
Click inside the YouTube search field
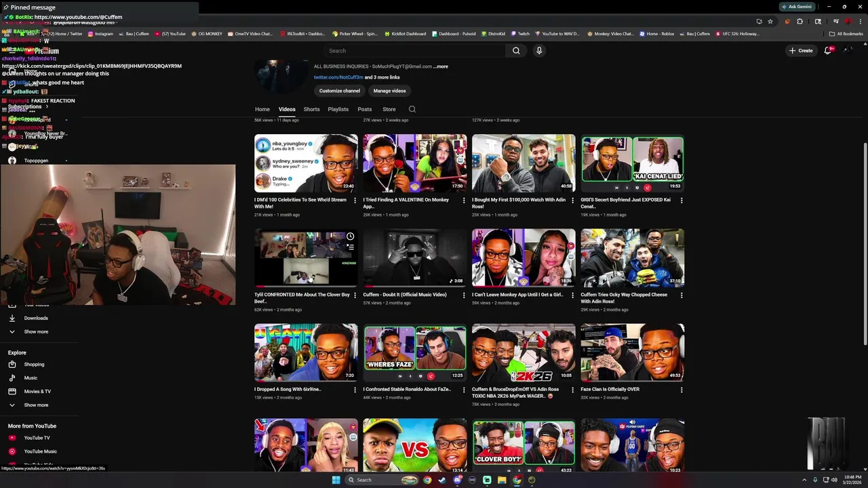(x=415, y=50)
